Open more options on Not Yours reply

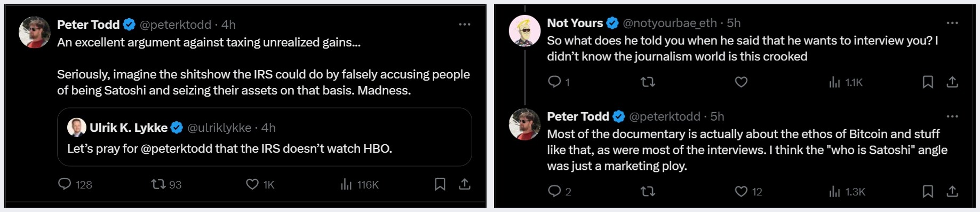(952, 23)
